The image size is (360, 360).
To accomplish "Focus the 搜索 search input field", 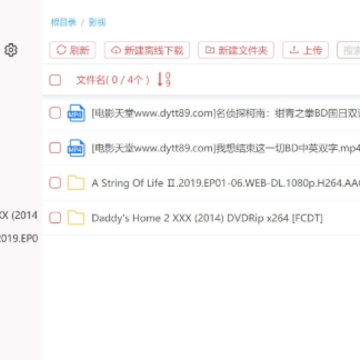I will tap(349, 50).
